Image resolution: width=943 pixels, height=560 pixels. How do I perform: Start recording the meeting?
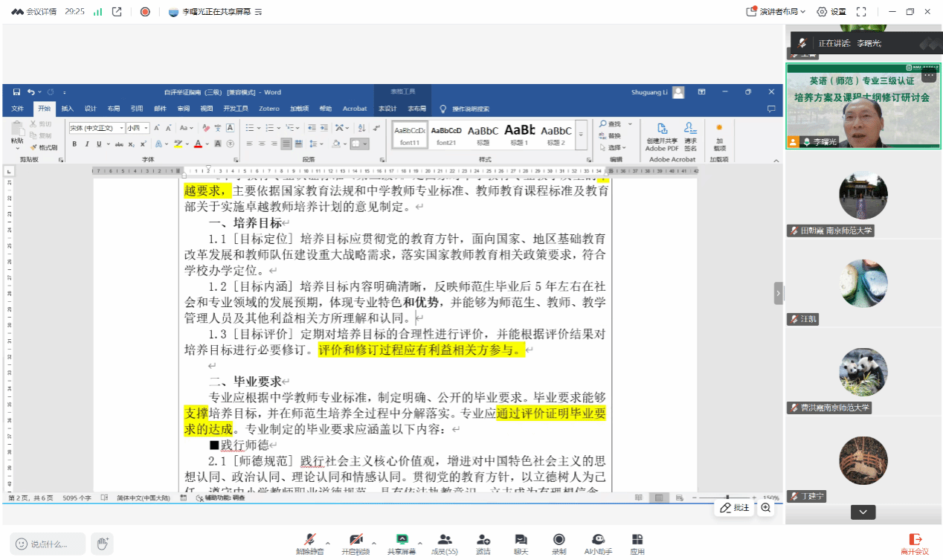point(559,540)
